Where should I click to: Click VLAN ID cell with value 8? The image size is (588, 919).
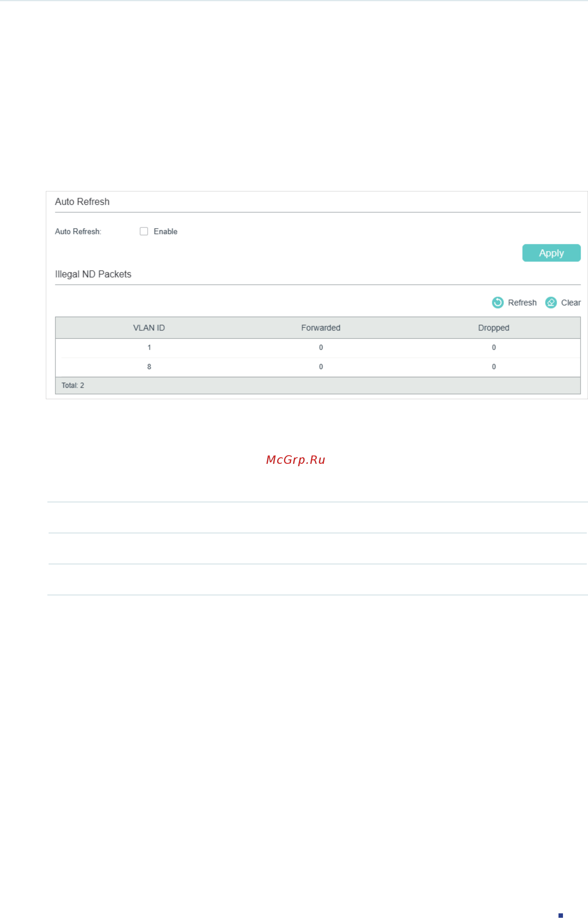[x=149, y=367]
